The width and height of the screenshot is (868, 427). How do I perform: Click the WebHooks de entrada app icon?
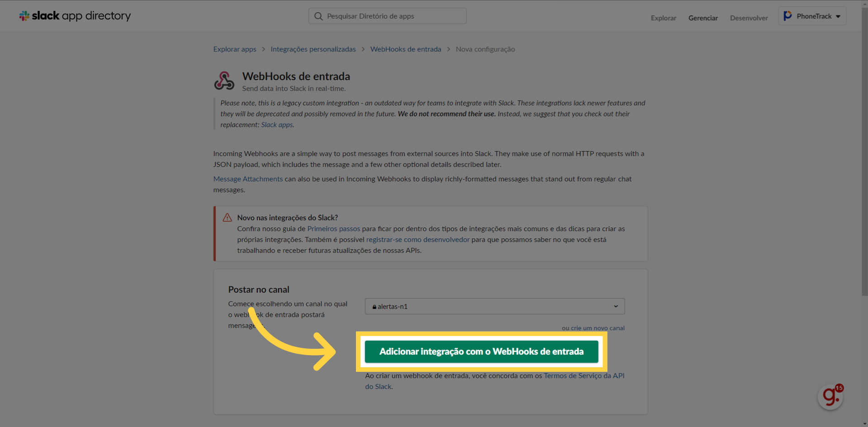pyautogui.click(x=224, y=81)
